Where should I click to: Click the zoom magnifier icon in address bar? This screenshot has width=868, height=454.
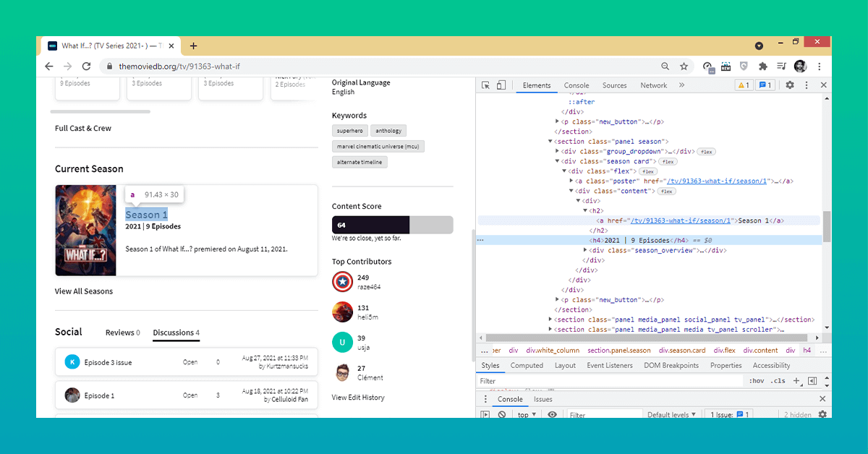(x=665, y=66)
